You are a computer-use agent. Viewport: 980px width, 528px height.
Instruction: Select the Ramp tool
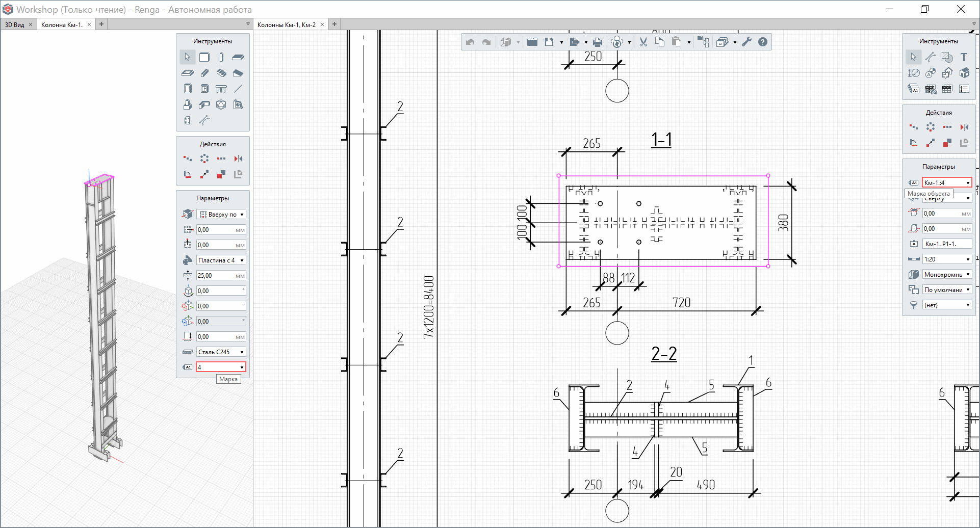pyautogui.click(x=238, y=73)
